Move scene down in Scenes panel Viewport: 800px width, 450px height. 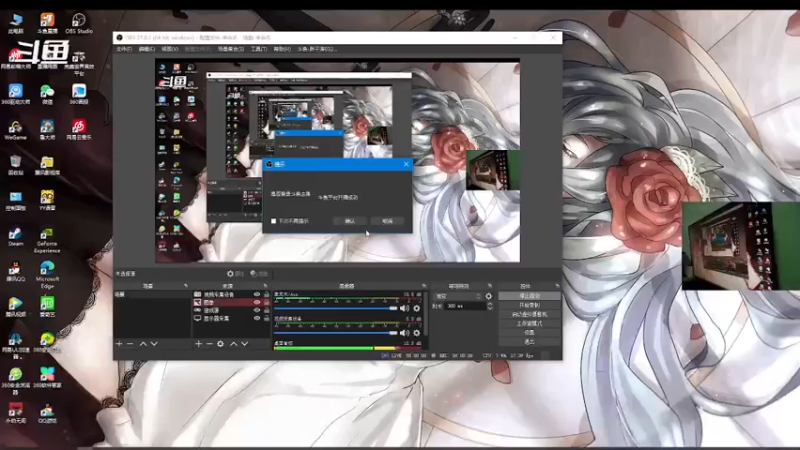154,344
